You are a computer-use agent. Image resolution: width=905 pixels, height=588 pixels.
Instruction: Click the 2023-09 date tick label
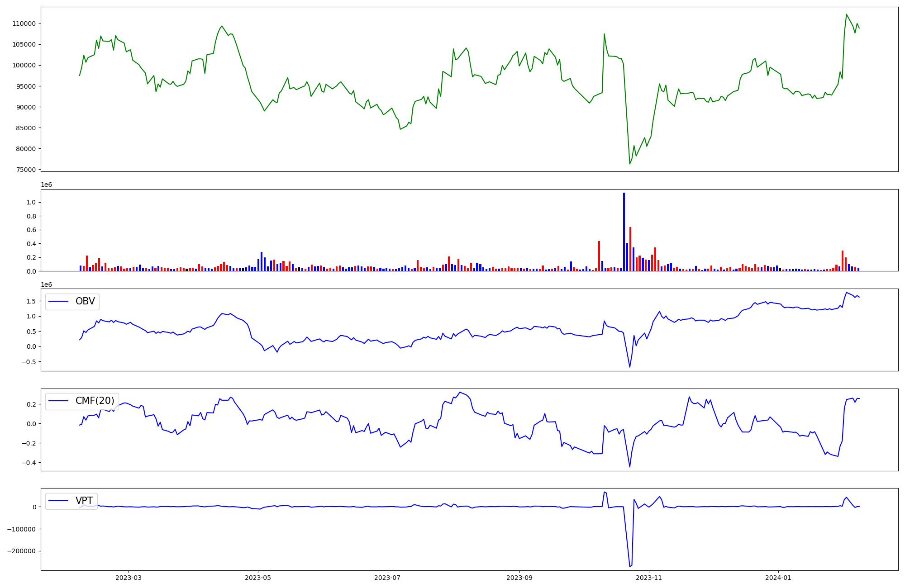click(x=519, y=578)
